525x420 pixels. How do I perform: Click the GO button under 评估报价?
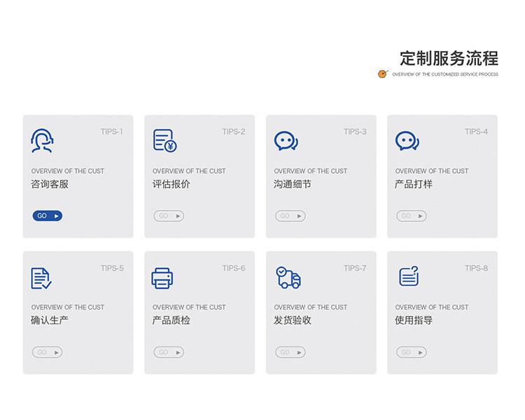[x=169, y=216]
